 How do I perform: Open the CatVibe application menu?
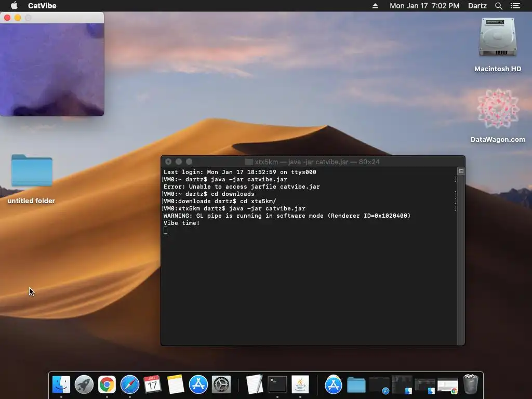pyautogui.click(x=42, y=6)
